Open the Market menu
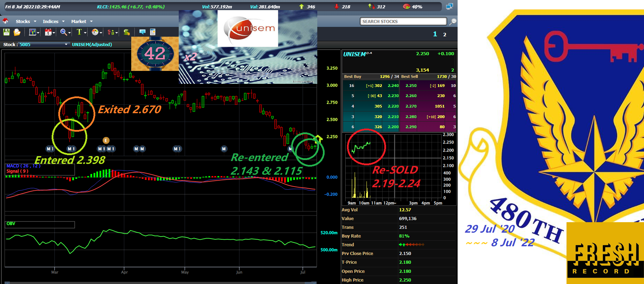644x284 pixels. pyautogui.click(x=79, y=21)
